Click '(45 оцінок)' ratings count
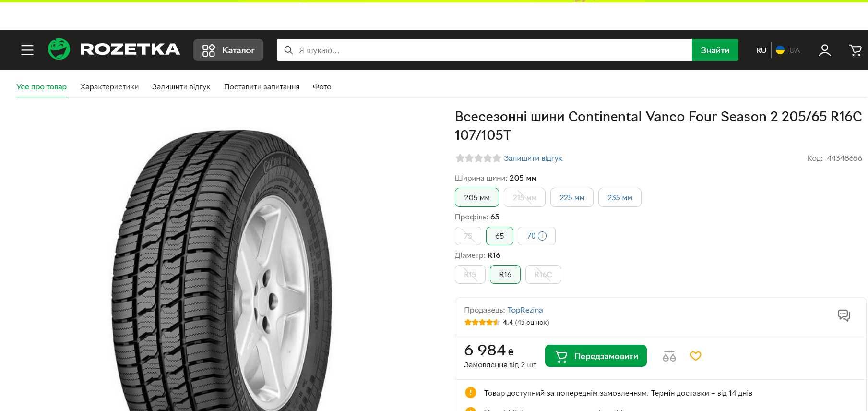Screen dimensions: 868x411 tap(532, 322)
